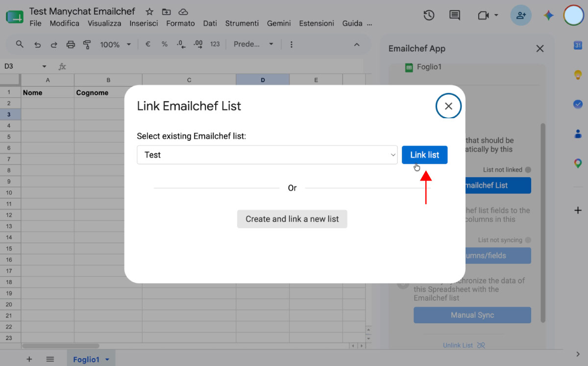Click the move to folder icon
588x366 pixels.
(167, 11)
